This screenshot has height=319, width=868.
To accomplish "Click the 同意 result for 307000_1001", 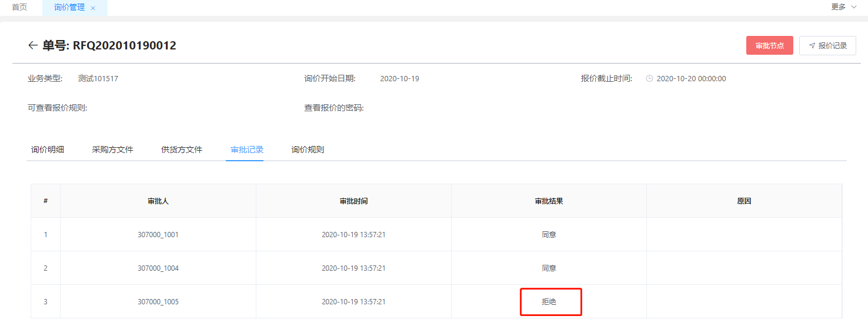I will [x=549, y=234].
